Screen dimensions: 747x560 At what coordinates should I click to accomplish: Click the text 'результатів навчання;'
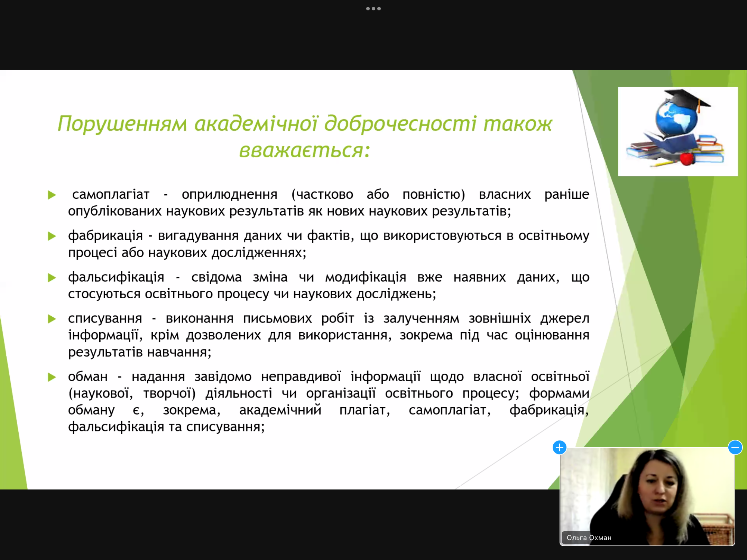coord(139,352)
